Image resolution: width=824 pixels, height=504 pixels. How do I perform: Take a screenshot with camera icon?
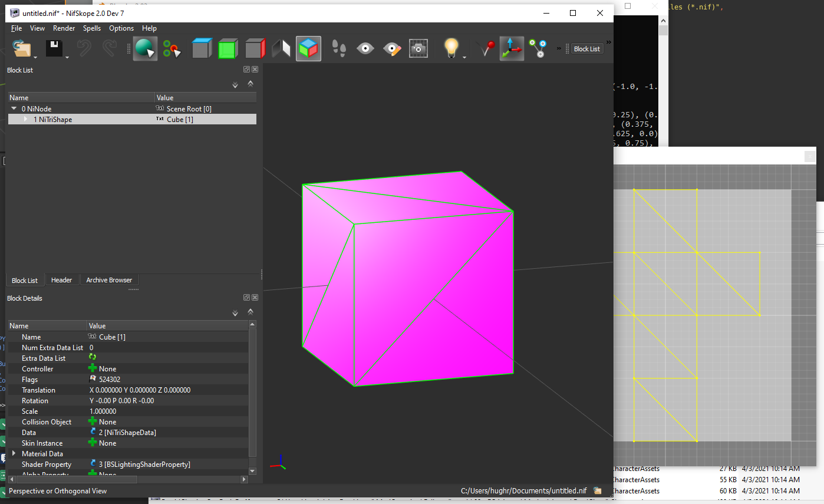coord(418,48)
